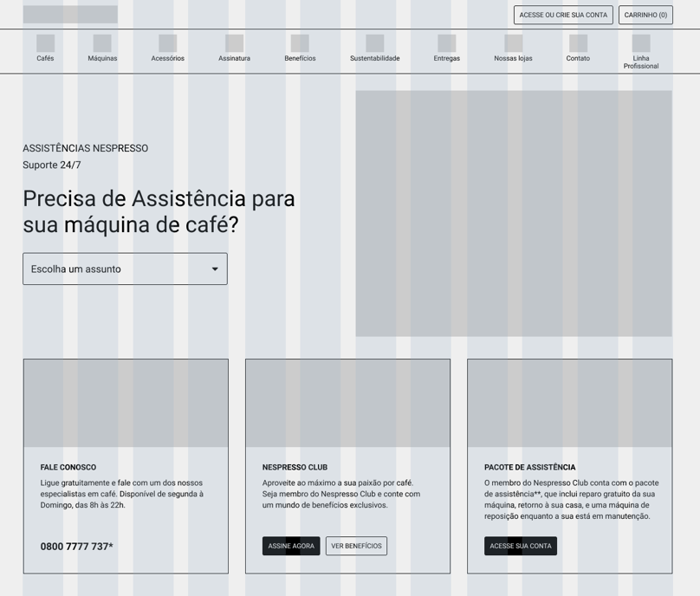The height and width of the screenshot is (596, 700).
Task: Open the Sustentabilidade menu item
Action: 375,58
